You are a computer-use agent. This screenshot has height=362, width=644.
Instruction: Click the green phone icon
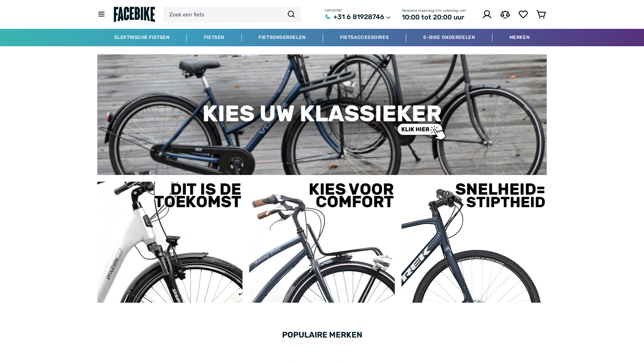tap(328, 17)
